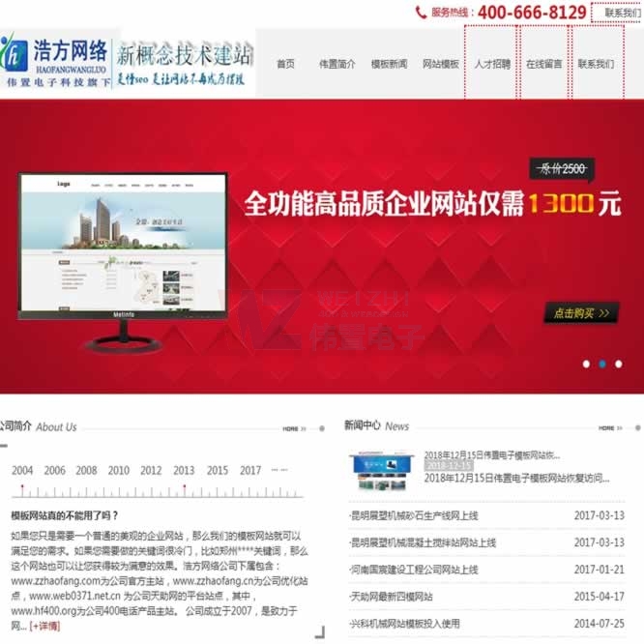Open the 在线留言 navigation item
644x644 pixels.
pyautogui.click(x=544, y=64)
